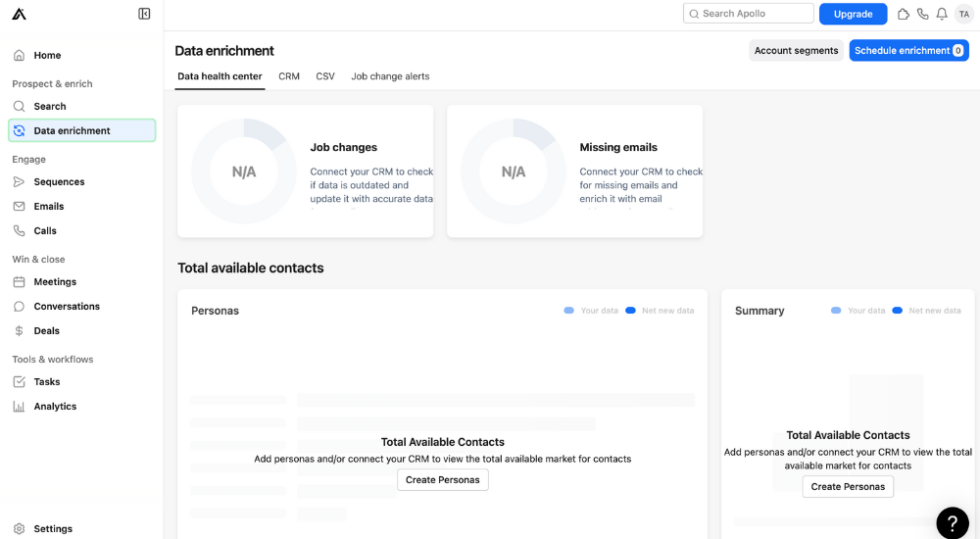The image size is (980, 539).
Task: Click the Prospect & enrich section label
Action: coord(52,83)
